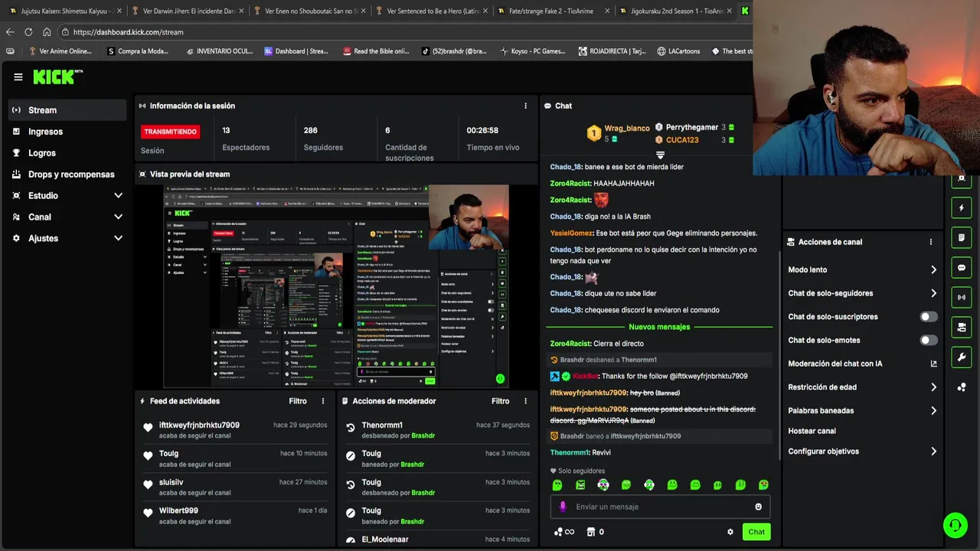980x551 pixels.
Task: Open Modo lento options chevron
Action: tap(933, 270)
